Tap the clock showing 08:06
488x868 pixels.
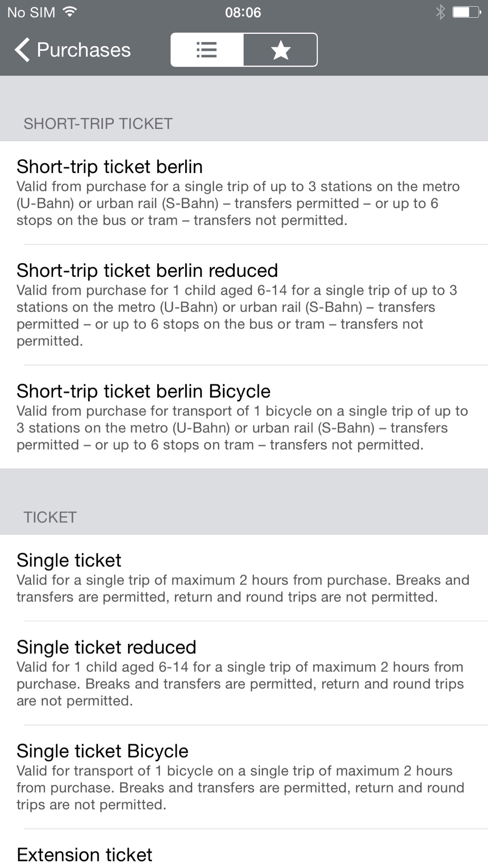pyautogui.click(x=243, y=12)
